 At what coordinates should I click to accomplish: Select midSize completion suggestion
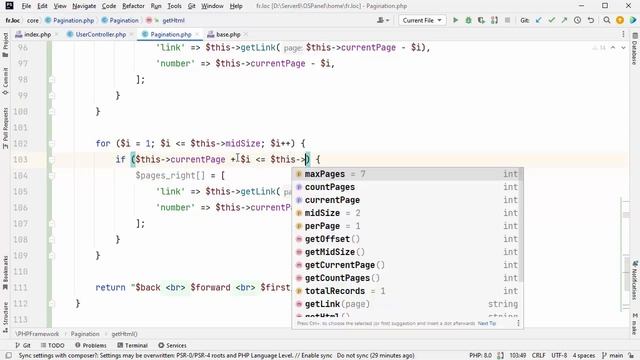coord(407,213)
